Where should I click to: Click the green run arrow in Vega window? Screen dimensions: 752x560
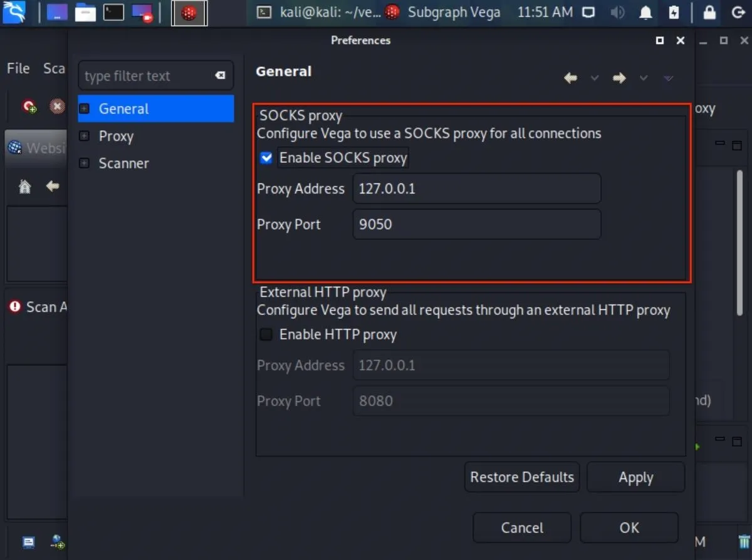pos(697,447)
